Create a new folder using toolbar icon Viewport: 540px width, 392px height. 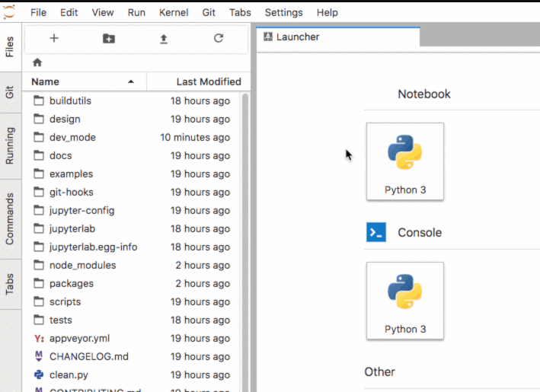[x=109, y=38]
